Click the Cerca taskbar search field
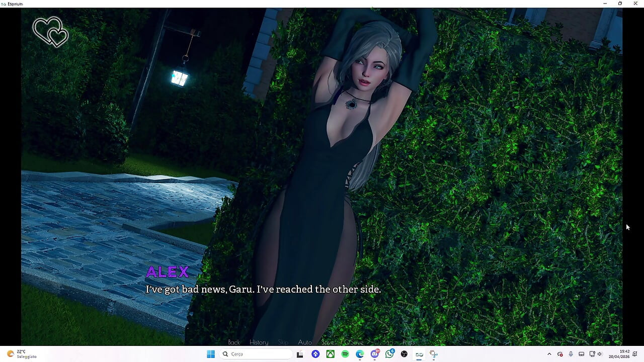The height and width of the screenshot is (362, 644). (x=256, y=354)
